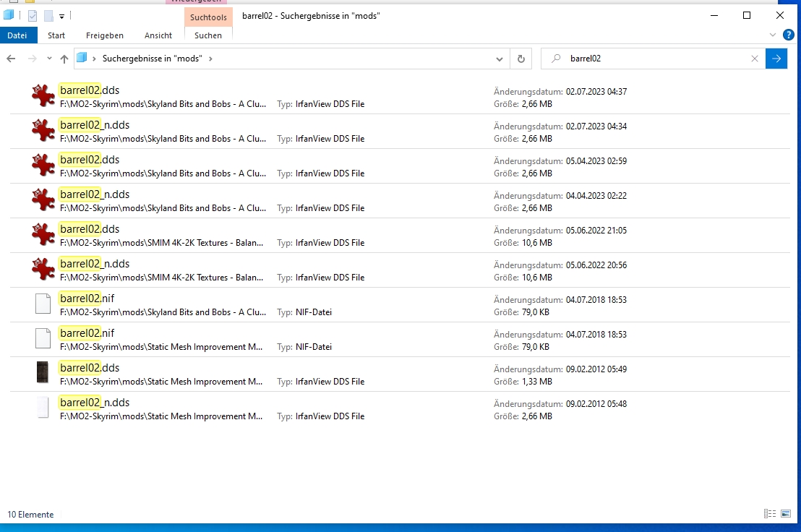This screenshot has height=532, width=801.
Task: Select barrel02.dds modified 05.04.2023 02:59
Action: pyautogui.click(x=400, y=166)
